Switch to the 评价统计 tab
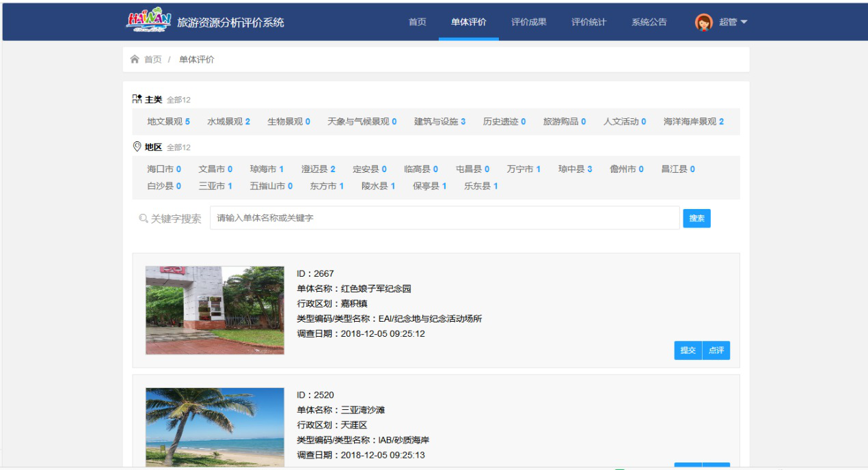The width and height of the screenshot is (868, 470). (588, 21)
